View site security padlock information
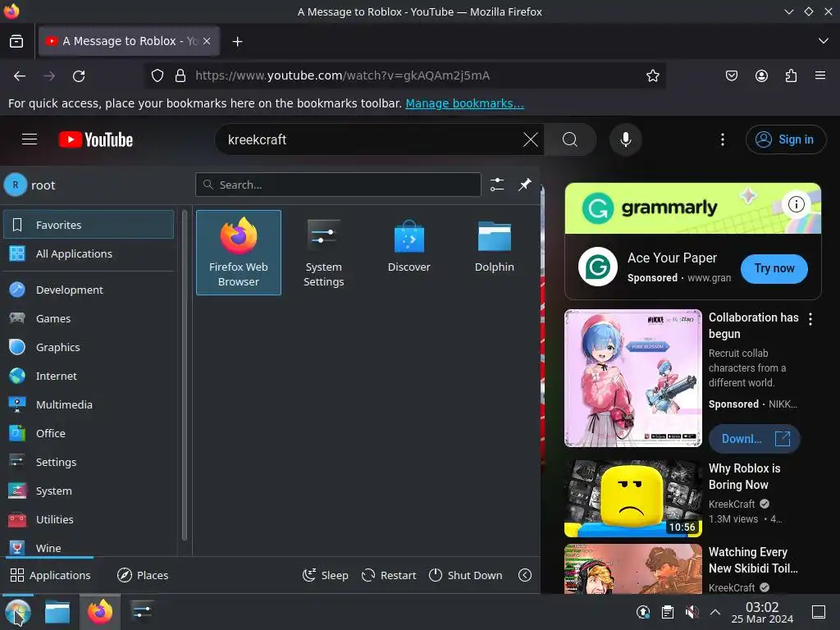Image resolution: width=840 pixels, height=630 pixels. (x=180, y=76)
